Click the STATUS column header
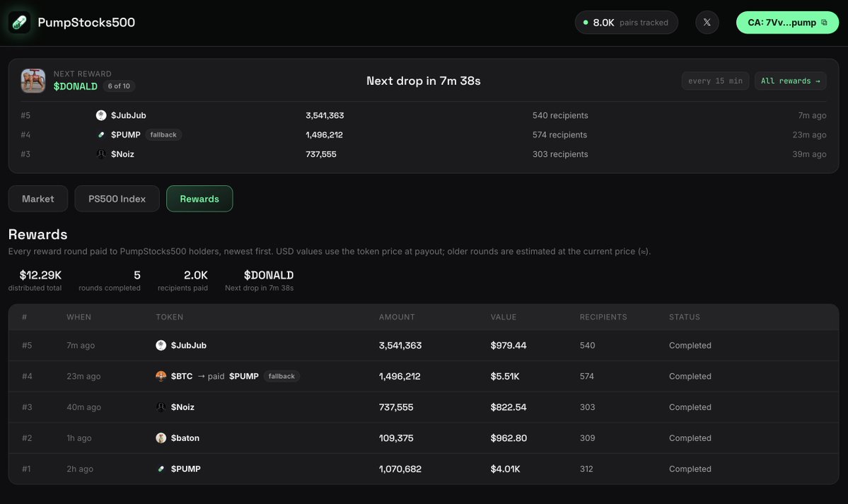848x504 pixels. (x=685, y=317)
